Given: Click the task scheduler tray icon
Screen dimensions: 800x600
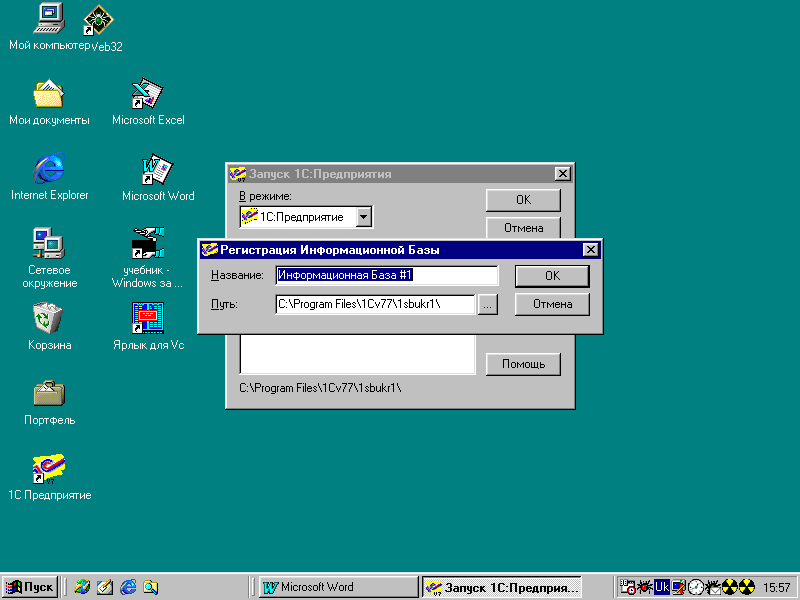Looking at the screenshot, I should click(627, 587).
